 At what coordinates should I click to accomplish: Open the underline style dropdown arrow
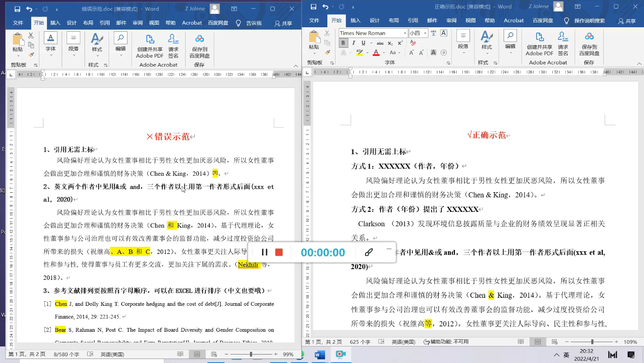(370, 43)
